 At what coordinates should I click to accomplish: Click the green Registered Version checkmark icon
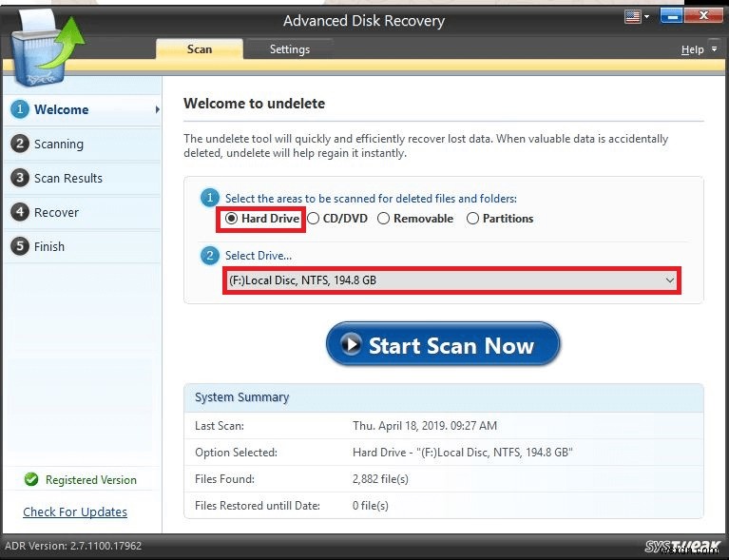tap(31, 479)
